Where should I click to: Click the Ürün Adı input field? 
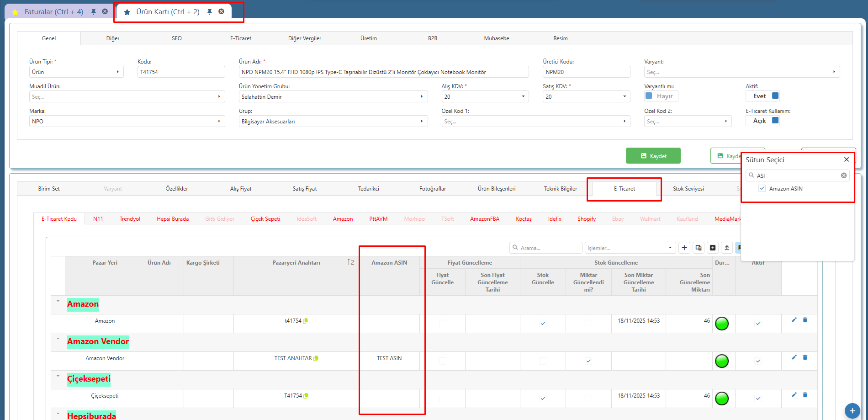[384, 72]
